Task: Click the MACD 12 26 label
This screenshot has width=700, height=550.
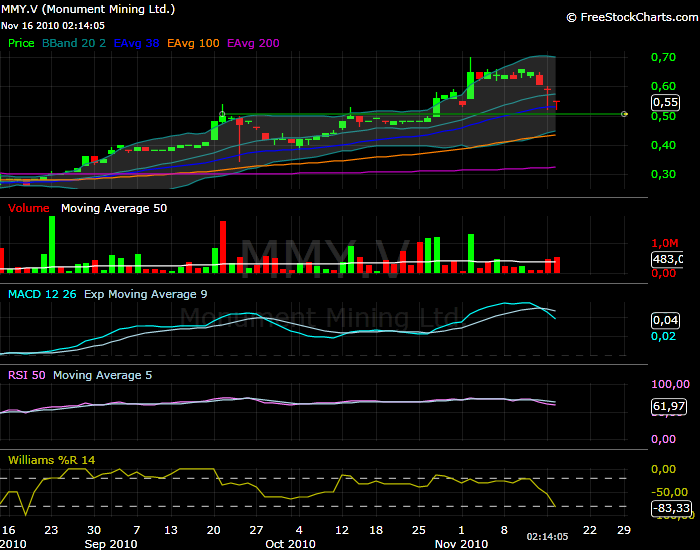Action: tap(42, 294)
